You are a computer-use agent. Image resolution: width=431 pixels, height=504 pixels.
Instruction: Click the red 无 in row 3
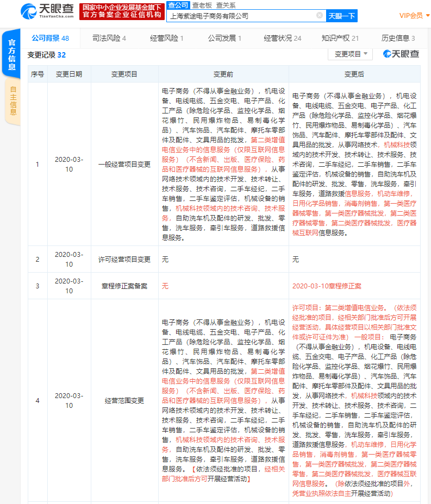(x=165, y=286)
